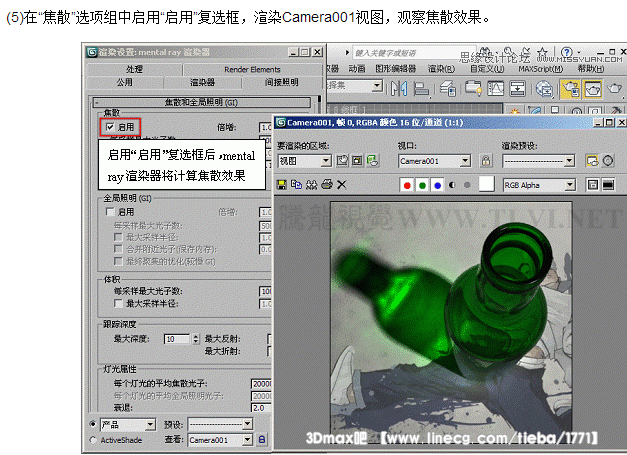627x455 pixels.
Task: Toggle UI overlay icon in frame window
Action: pos(593,185)
